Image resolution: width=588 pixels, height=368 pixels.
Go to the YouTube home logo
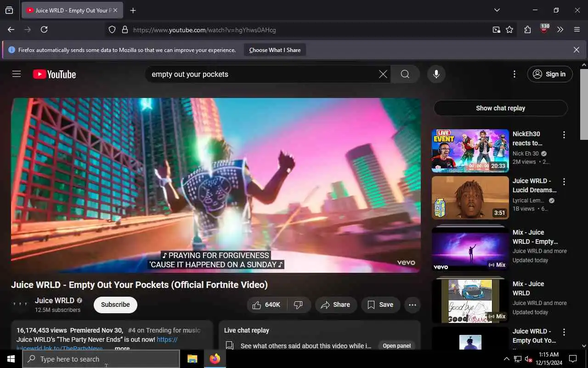point(54,74)
